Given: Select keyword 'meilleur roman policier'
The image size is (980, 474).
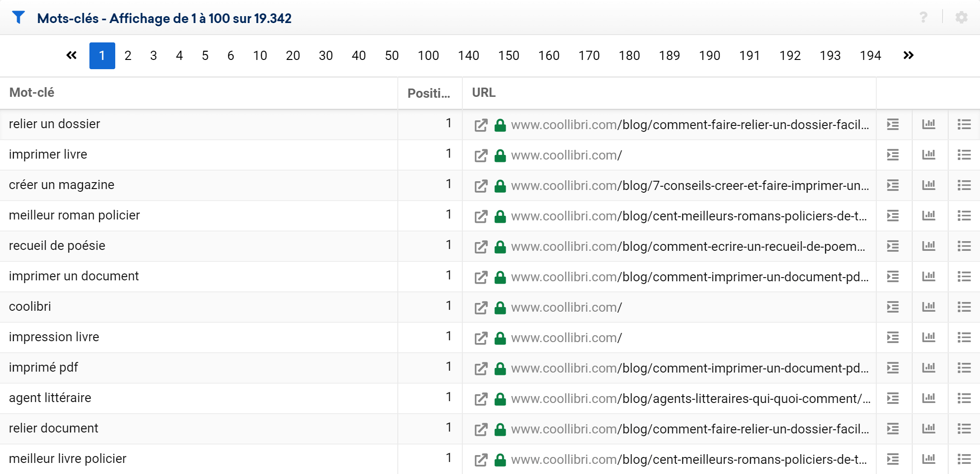Looking at the screenshot, I should [74, 215].
